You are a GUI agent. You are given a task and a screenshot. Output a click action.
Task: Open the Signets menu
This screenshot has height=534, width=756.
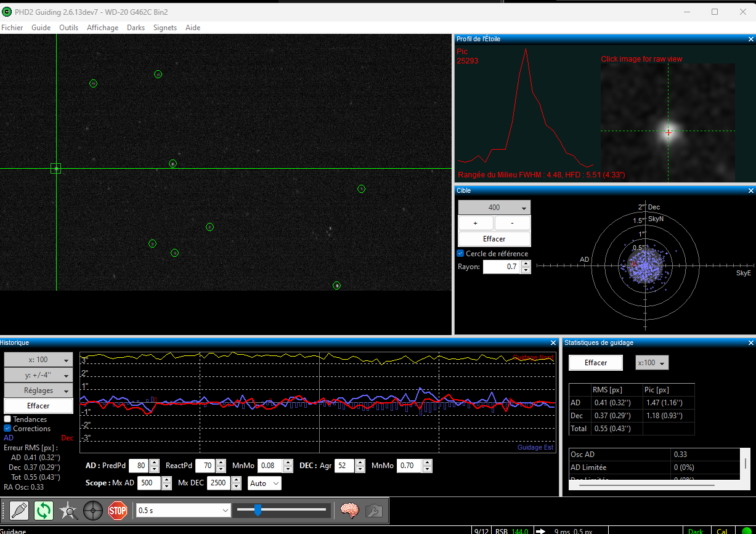(165, 28)
